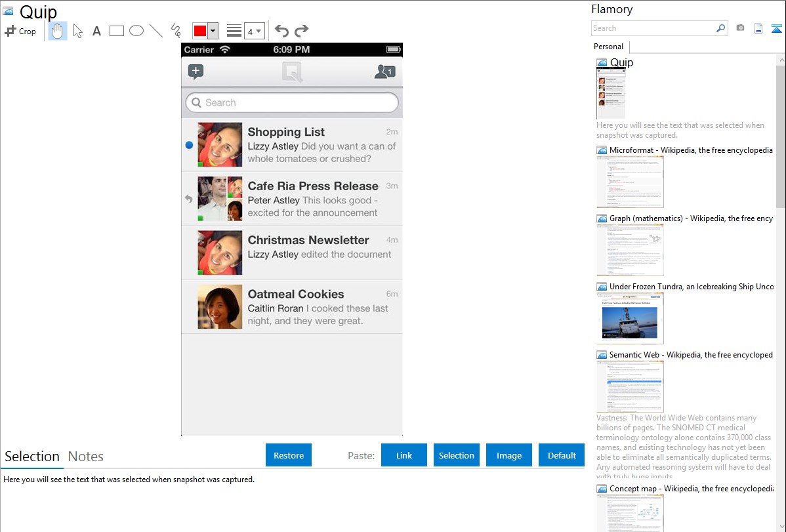The width and height of the screenshot is (786, 532).
Task: Click the blue unread dot on Shopping List
Action: coord(189,145)
